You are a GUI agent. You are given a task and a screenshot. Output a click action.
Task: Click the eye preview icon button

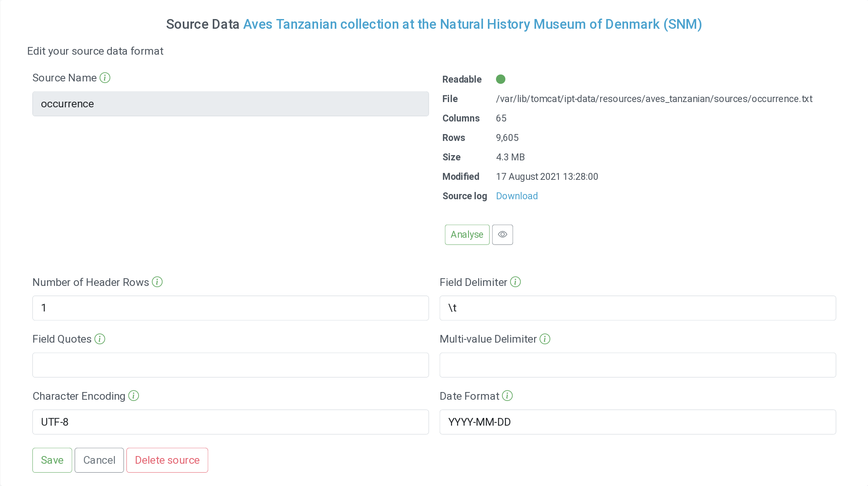pos(502,234)
